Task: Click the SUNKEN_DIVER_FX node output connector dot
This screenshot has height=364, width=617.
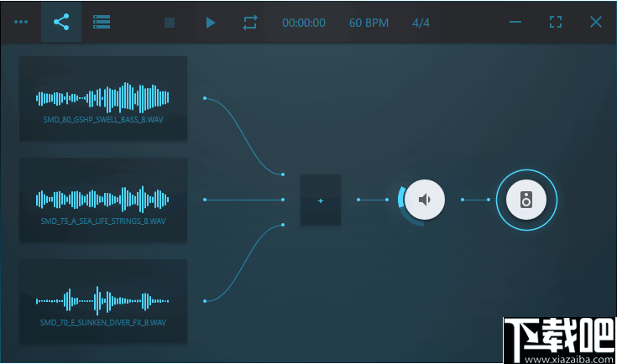Action: (x=205, y=301)
